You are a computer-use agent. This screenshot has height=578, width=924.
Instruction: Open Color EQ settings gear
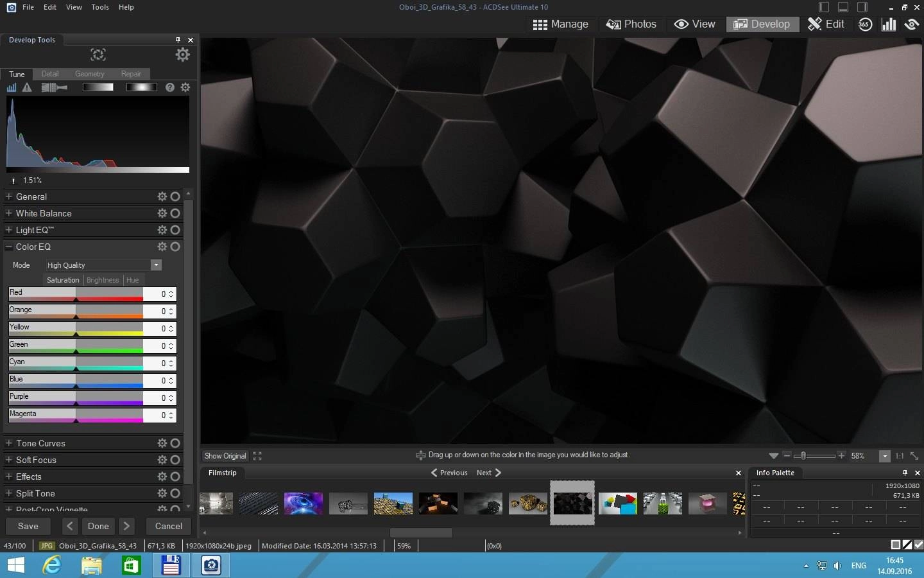tap(162, 247)
